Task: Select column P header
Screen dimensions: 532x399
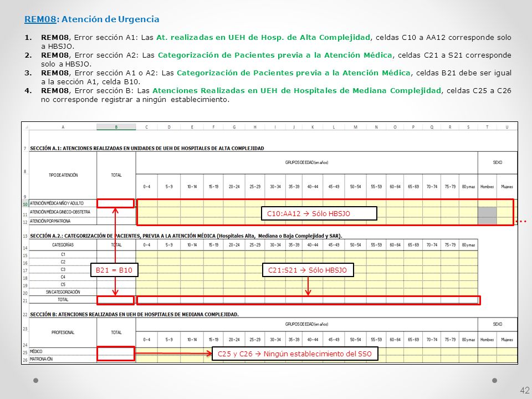Action: (413, 127)
